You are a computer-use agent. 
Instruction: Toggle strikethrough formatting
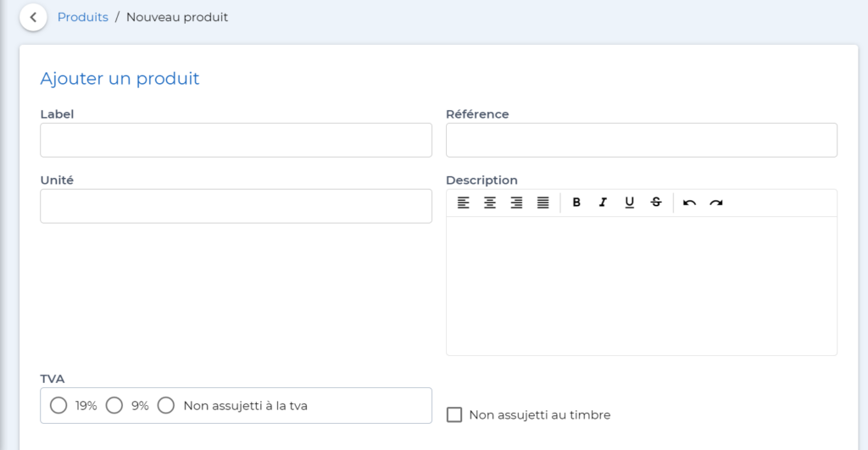click(656, 203)
